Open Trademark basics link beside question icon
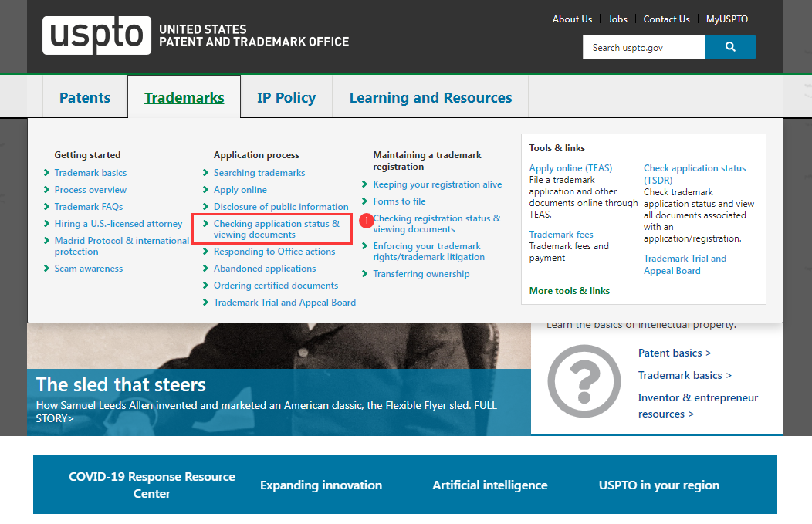Viewport: 812px width, 524px height. tap(685, 375)
